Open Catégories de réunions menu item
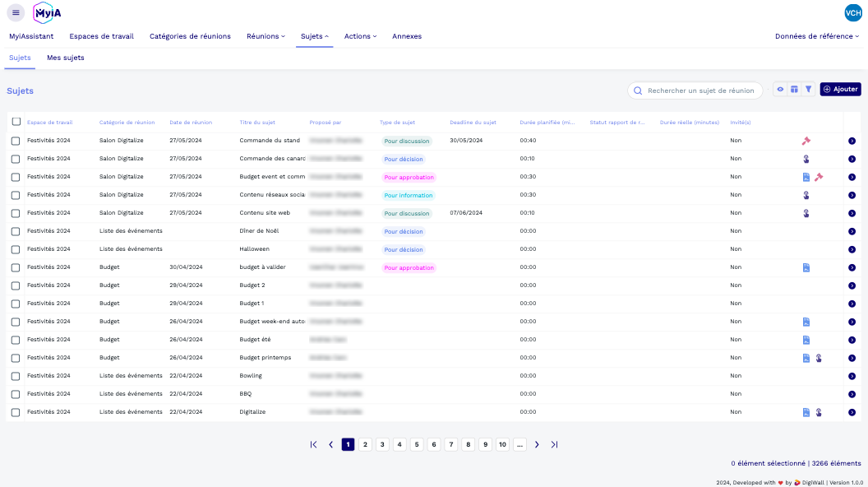 click(190, 36)
